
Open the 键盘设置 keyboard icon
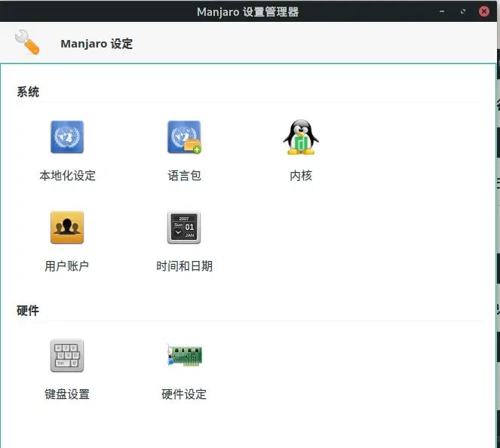click(x=67, y=355)
